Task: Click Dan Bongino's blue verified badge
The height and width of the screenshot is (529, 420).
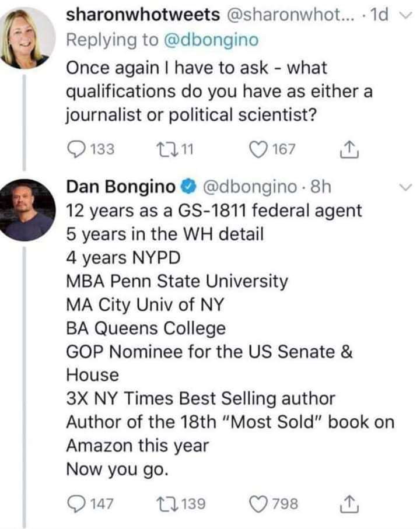Action: coord(187,187)
